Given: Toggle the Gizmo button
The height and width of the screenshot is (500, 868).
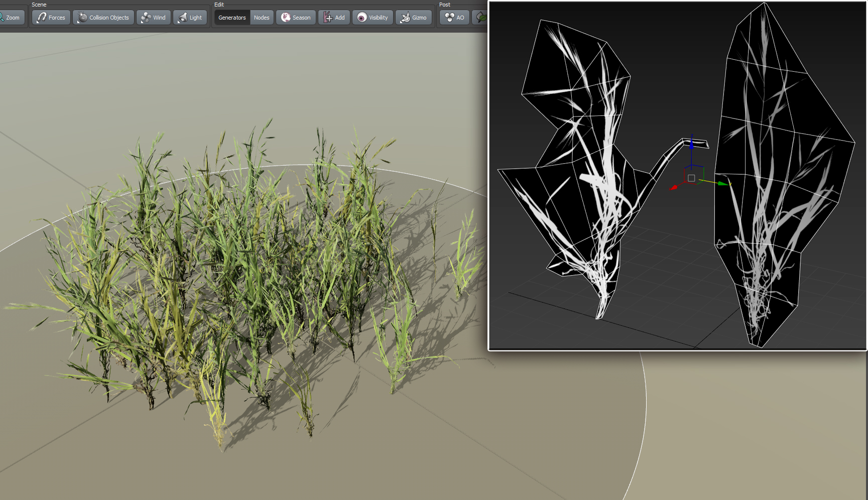Looking at the screenshot, I should (414, 18).
